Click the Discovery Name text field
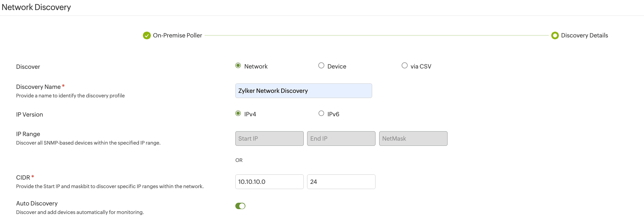644x221 pixels. tap(303, 91)
